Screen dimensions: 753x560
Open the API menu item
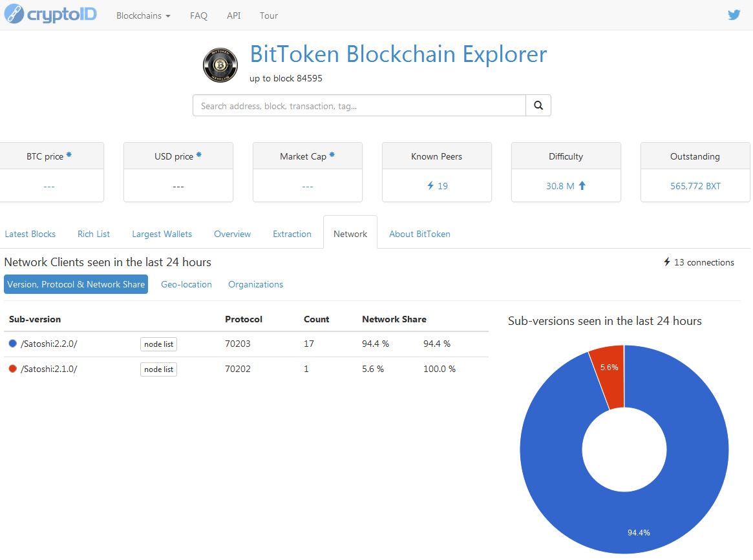(x=234, y=16)
